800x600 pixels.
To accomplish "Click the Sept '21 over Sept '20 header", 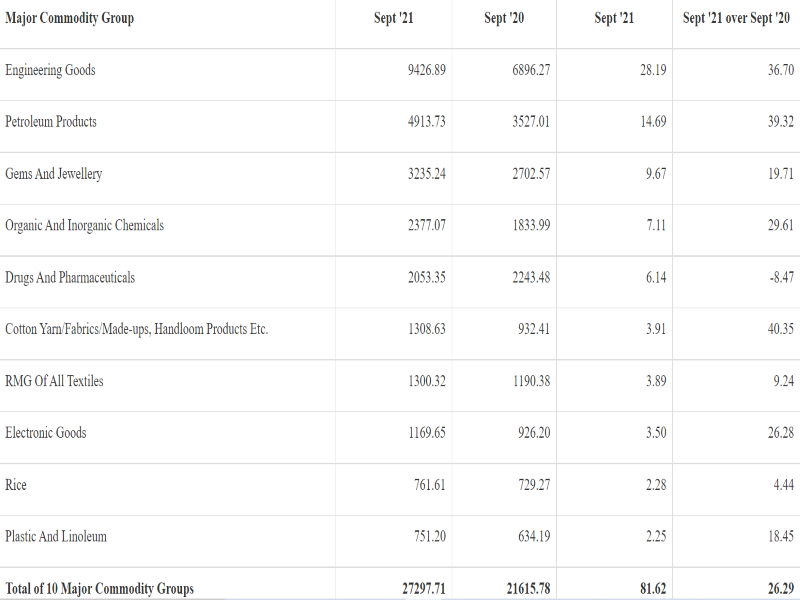I will (738, 19).
